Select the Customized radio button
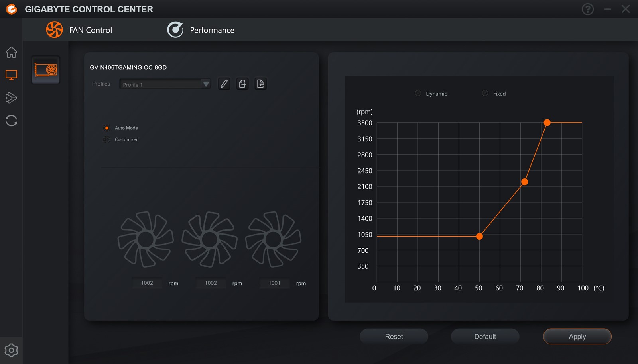Image resolution: width=638 pixels, height=364 pixels. pyautogui.click(x=107, y=139)
